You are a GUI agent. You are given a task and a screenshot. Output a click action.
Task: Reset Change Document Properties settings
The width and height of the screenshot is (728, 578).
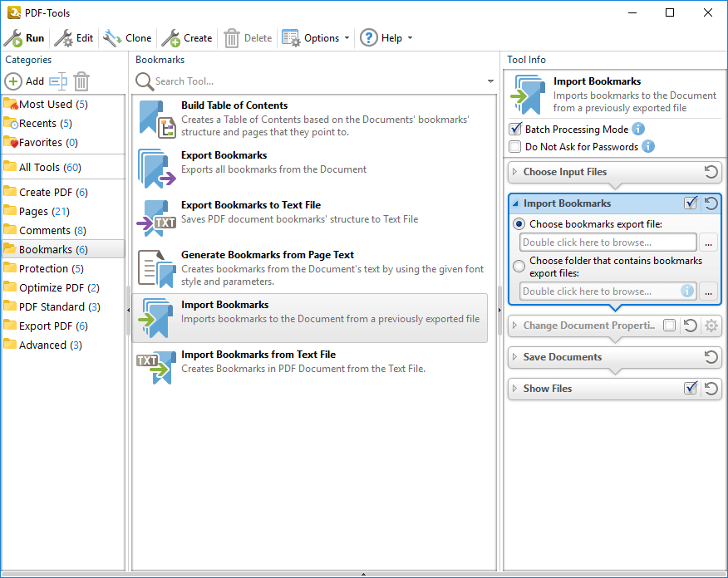[691, 326]
